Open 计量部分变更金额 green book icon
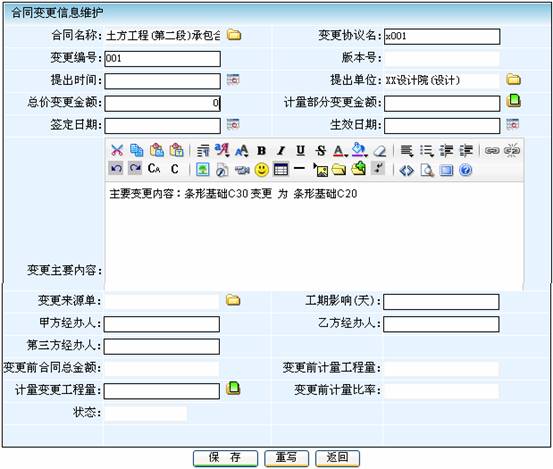Screen dimensions: 553x469 (x=514, y=101)
